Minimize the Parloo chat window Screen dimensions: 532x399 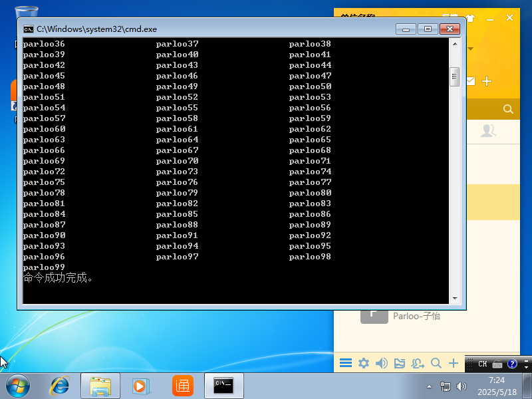point(490,19)
